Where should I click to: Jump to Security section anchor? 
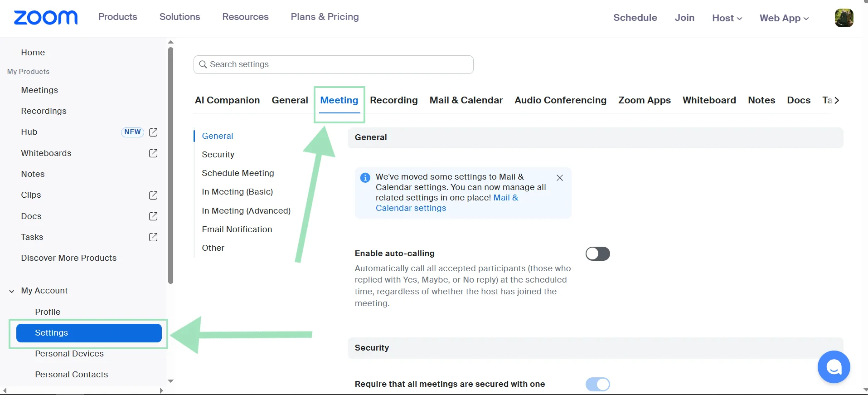(x=218, y=155)
